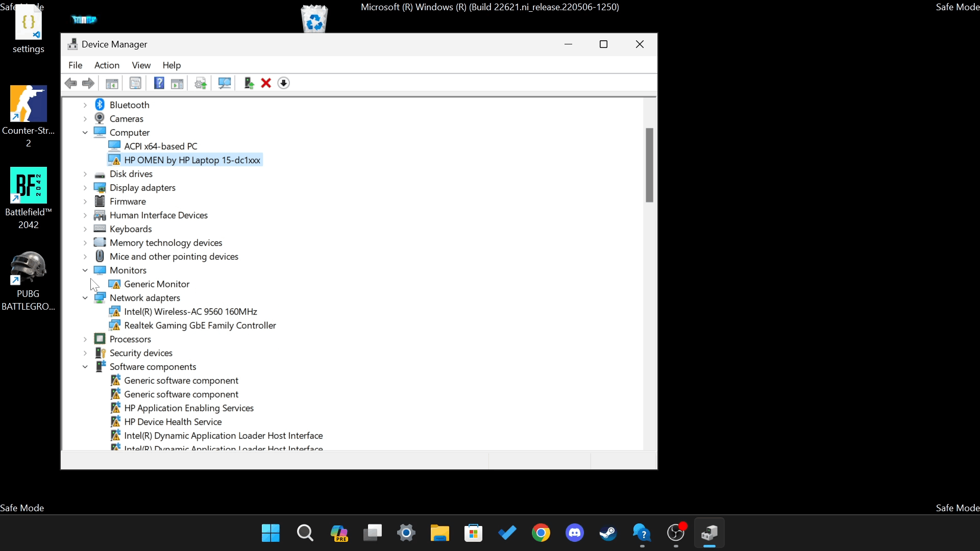The width and height of the screenshot is (980, 551).
Task: Expand the Bluetooth category
Action: (85, 105)
